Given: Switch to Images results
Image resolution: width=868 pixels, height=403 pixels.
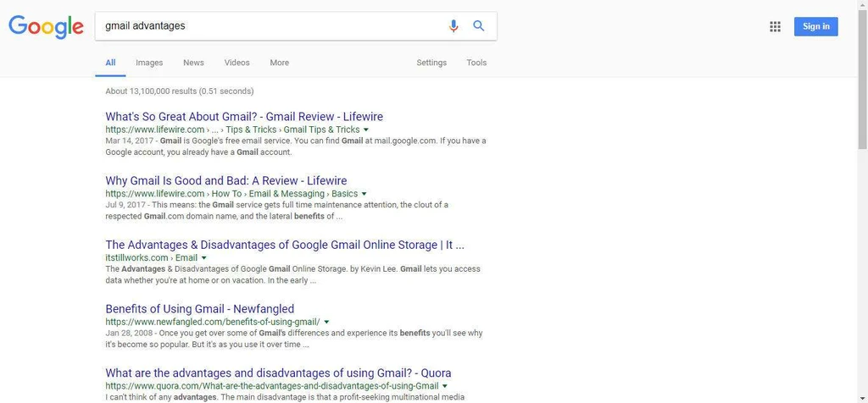Looking at the screenshot, I should (149, 63).
